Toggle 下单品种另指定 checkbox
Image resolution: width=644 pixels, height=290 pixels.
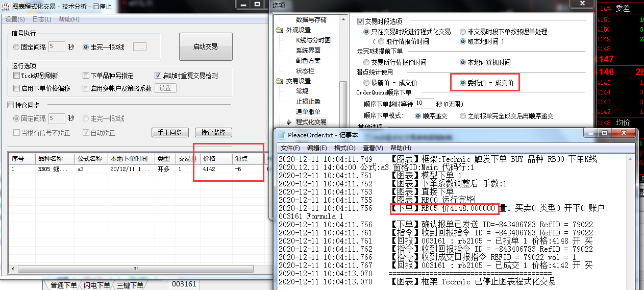pyautogui.click(x=86, y=76)
